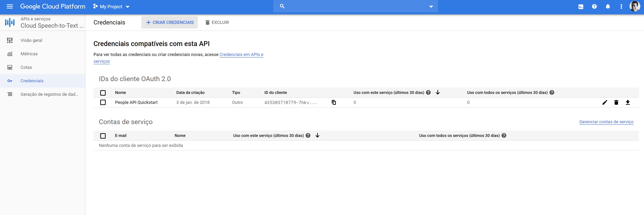Click the Nome column header in OAuth table
644x215 pixels.
click(120, 92)
